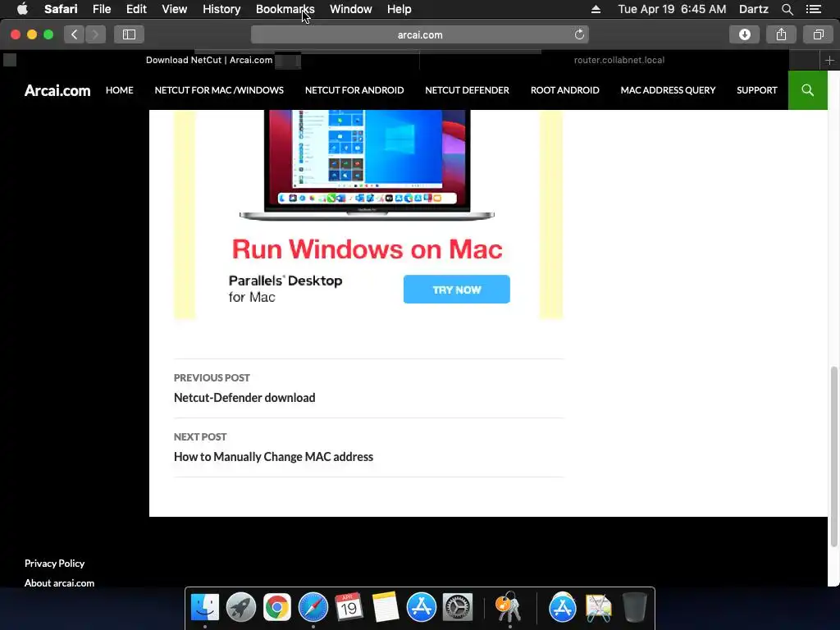Open the Edit menu

coord(136,9)
